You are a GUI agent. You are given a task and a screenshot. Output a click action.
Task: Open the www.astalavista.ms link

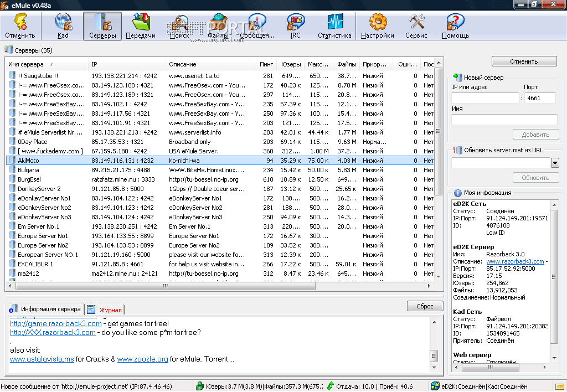coord(42,359)
